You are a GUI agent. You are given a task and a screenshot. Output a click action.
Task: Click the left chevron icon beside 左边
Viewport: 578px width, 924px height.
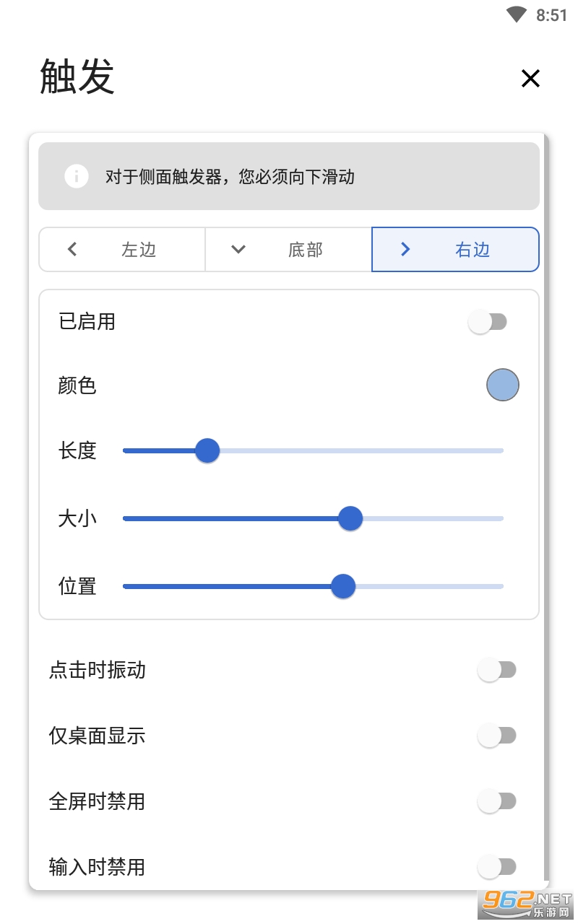tap(72, 250)
